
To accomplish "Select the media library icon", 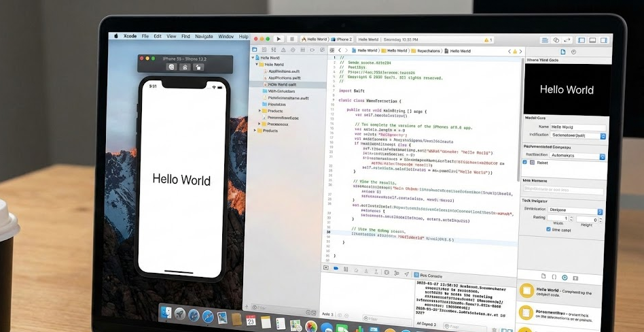I will click(x=575, y=278).
